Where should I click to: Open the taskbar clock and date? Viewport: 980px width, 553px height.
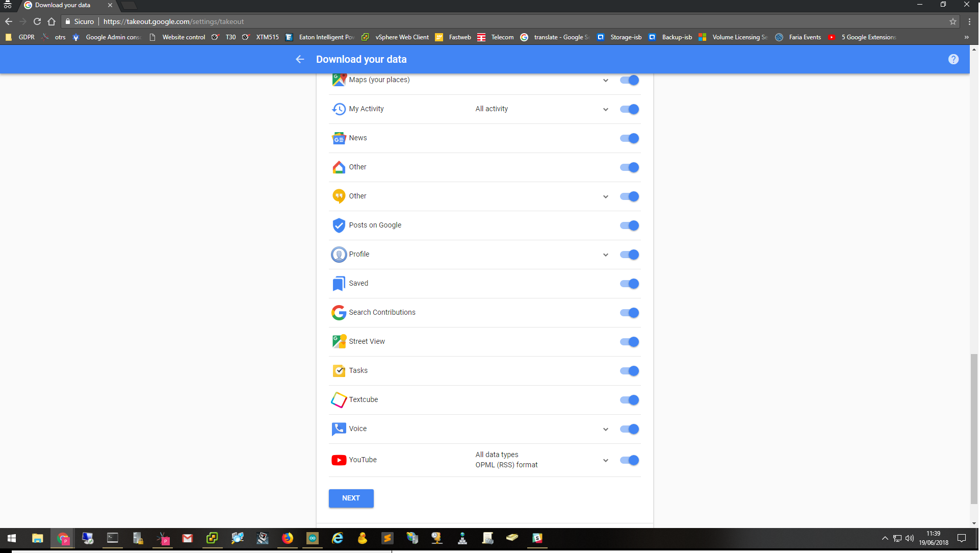pos(933,538)
